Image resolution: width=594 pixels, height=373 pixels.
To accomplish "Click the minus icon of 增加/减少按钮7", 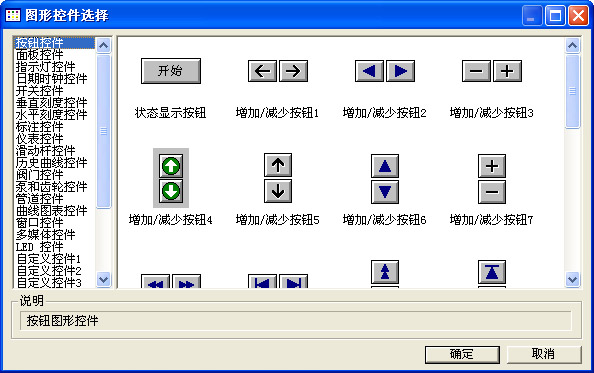I will point(492,192).
